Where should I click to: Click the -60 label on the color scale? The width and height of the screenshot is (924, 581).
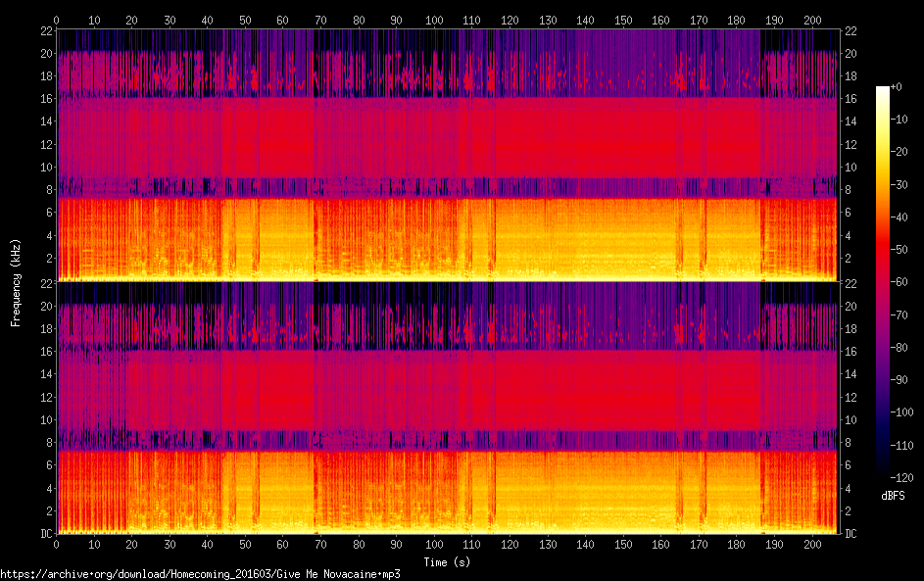coord(900,282)
